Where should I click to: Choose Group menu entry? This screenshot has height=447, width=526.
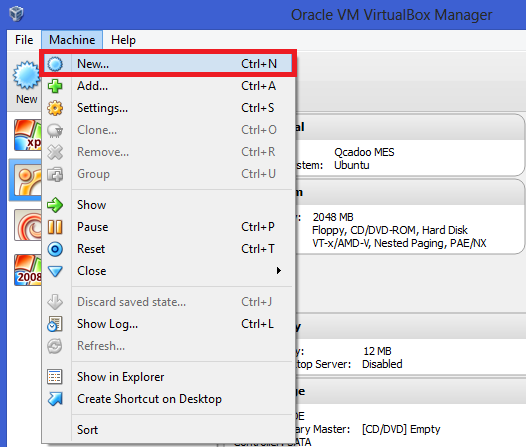tap(168, 174)
